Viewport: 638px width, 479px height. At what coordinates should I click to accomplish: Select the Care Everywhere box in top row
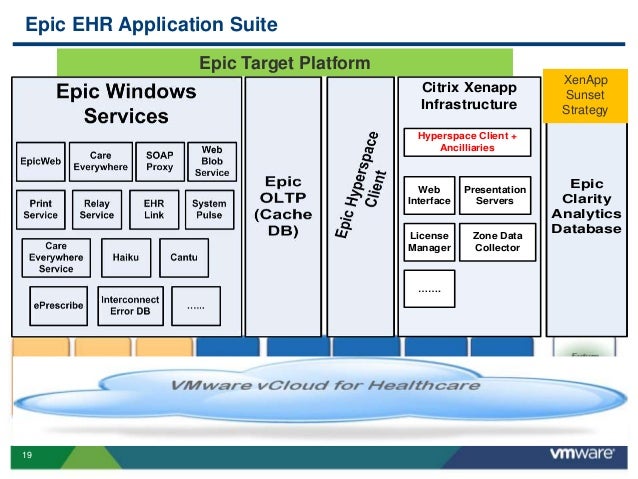click(101, 162)
